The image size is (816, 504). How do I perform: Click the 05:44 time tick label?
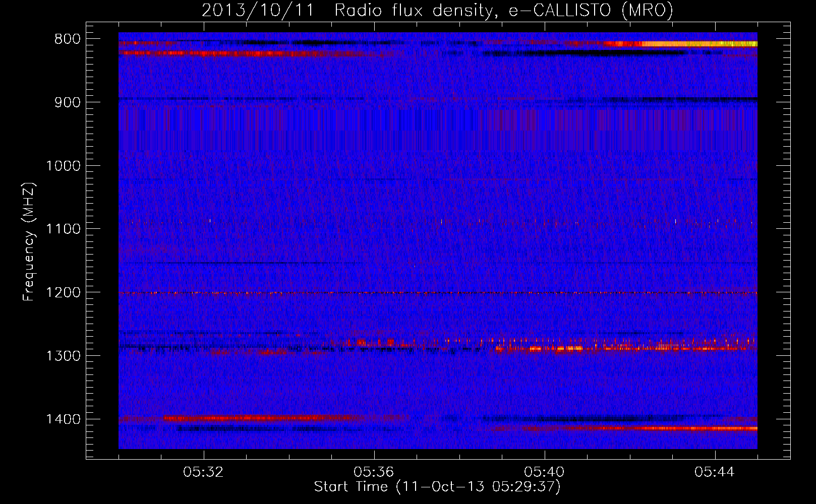(715, 472)
